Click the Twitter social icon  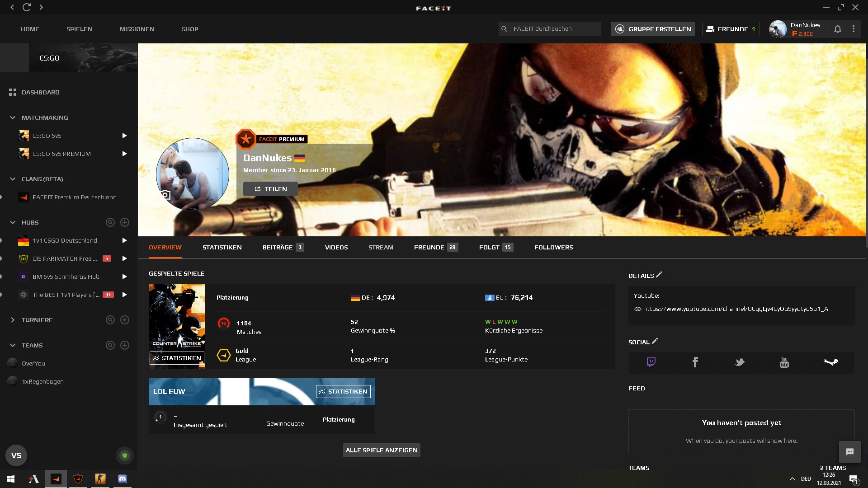pos(740,362)
